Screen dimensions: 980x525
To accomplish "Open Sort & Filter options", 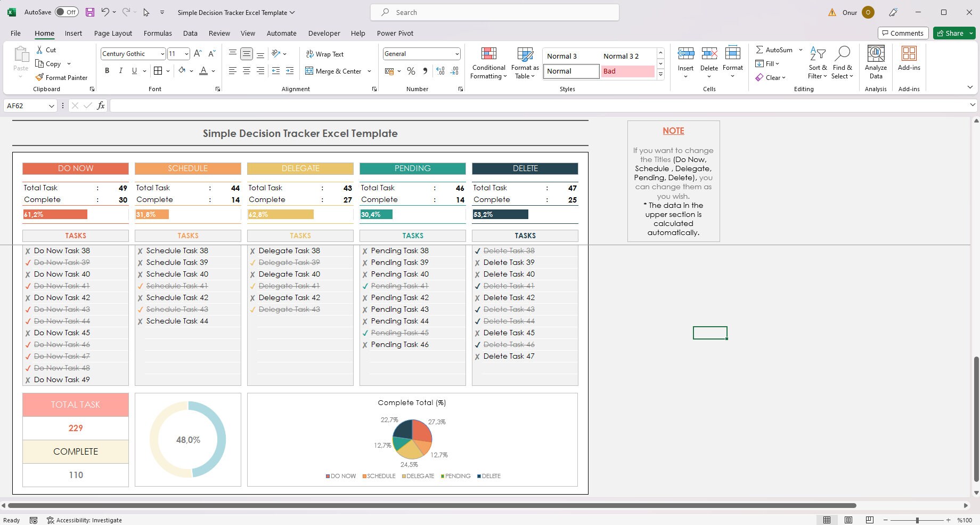I will [x=818, y=62].
